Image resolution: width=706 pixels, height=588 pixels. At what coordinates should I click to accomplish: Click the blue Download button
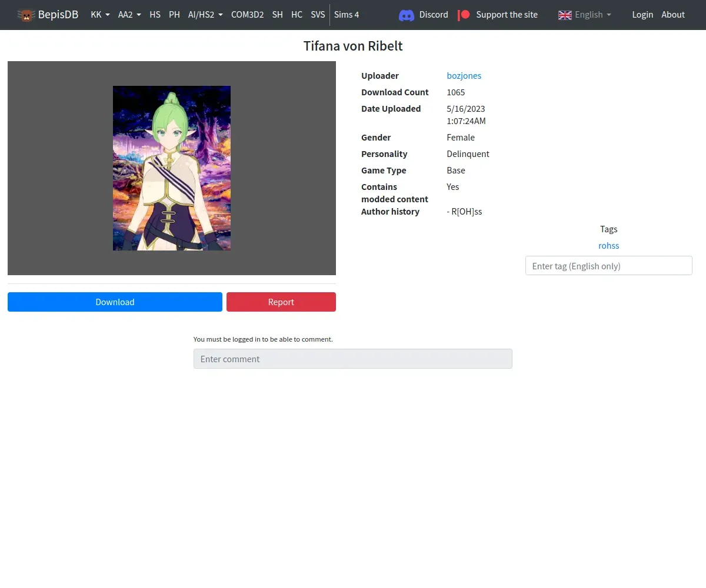[115, 302]
